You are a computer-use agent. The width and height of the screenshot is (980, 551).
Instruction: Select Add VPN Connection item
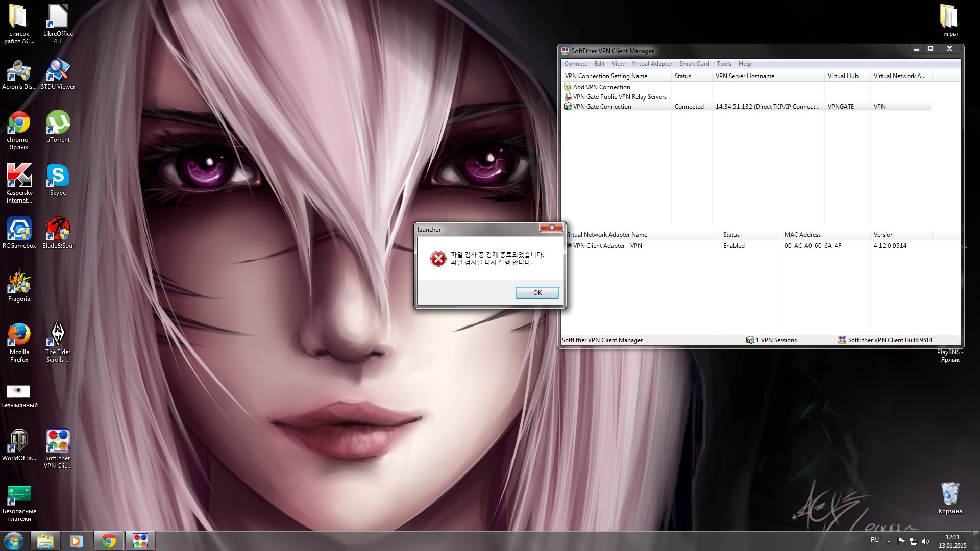click(x=601, y=87)
